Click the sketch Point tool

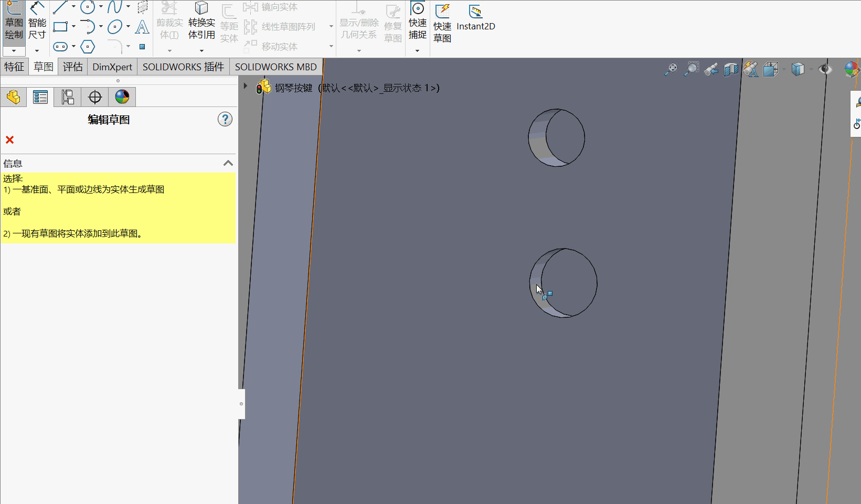tap(142, 47)
